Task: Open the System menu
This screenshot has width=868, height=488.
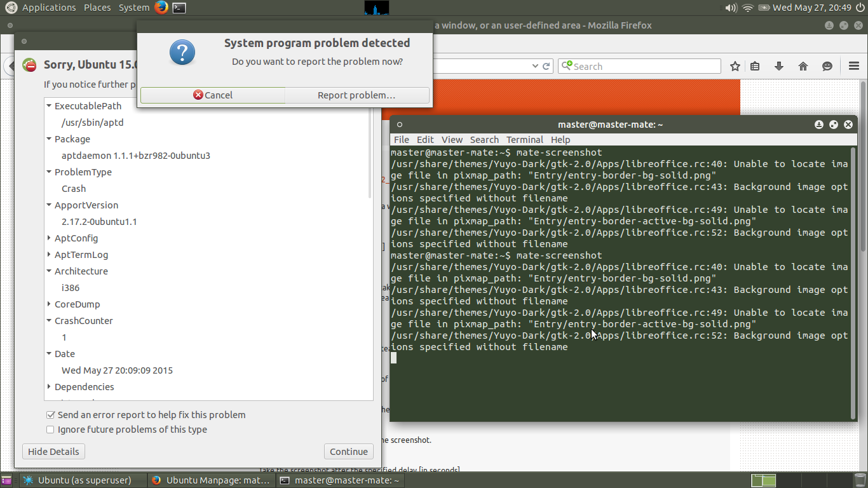Action: (x=134, y=8)
